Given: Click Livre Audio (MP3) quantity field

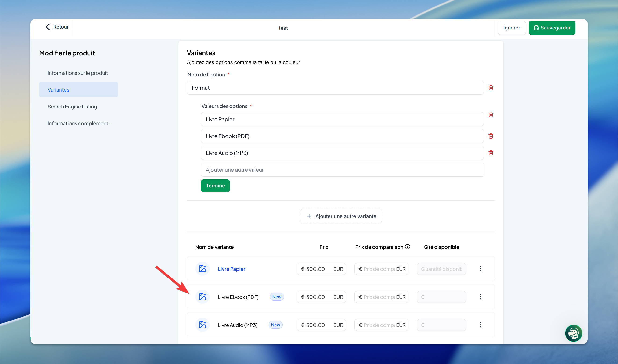Looking at the screenshot, I should coord(441,325).
